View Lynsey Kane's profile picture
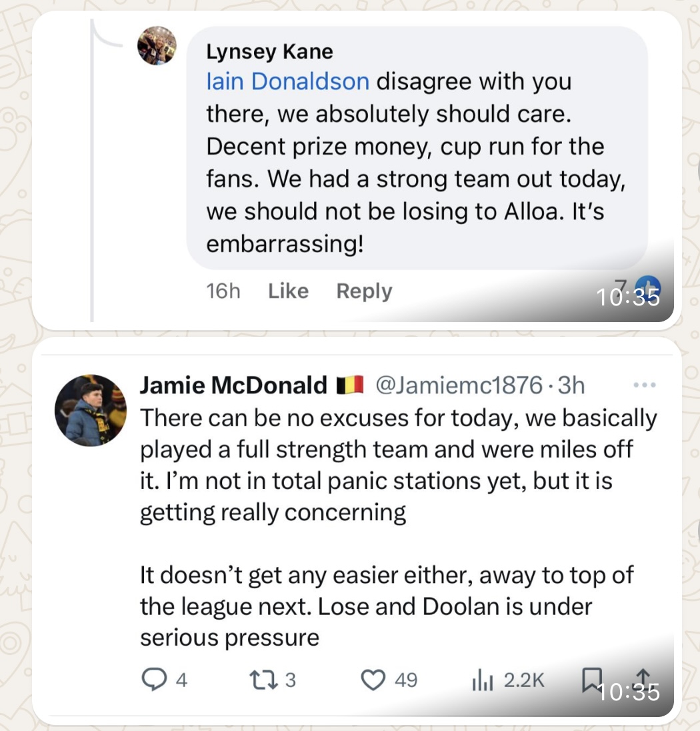The image size is (700, 731). [x=157, y=45]
